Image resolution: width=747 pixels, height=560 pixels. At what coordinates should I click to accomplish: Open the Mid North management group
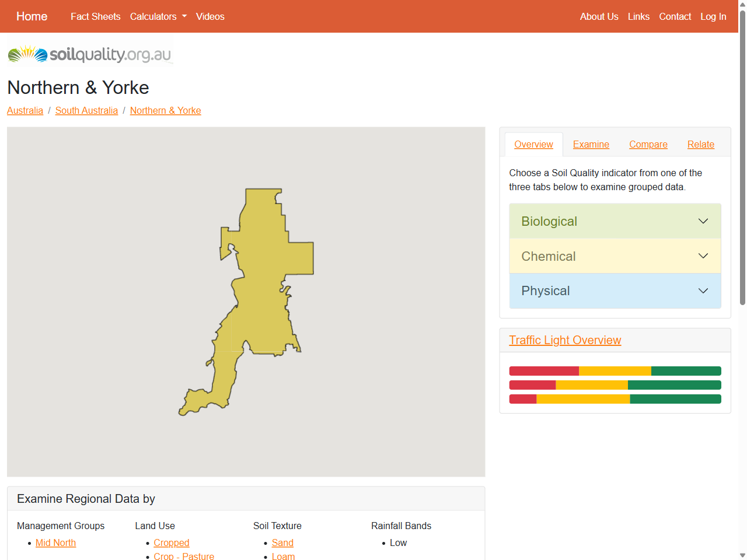pos(55,542)
